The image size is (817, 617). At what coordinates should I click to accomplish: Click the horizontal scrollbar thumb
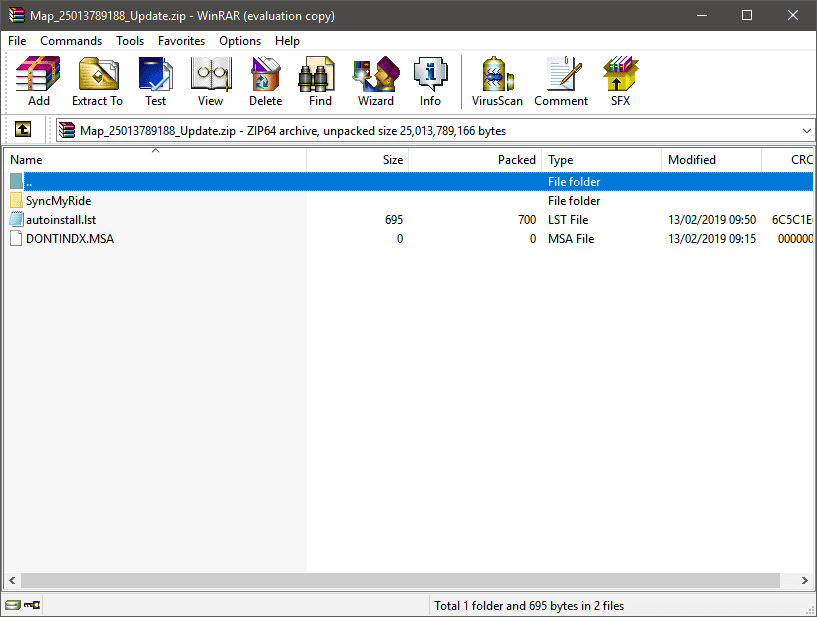click(400, 580)
